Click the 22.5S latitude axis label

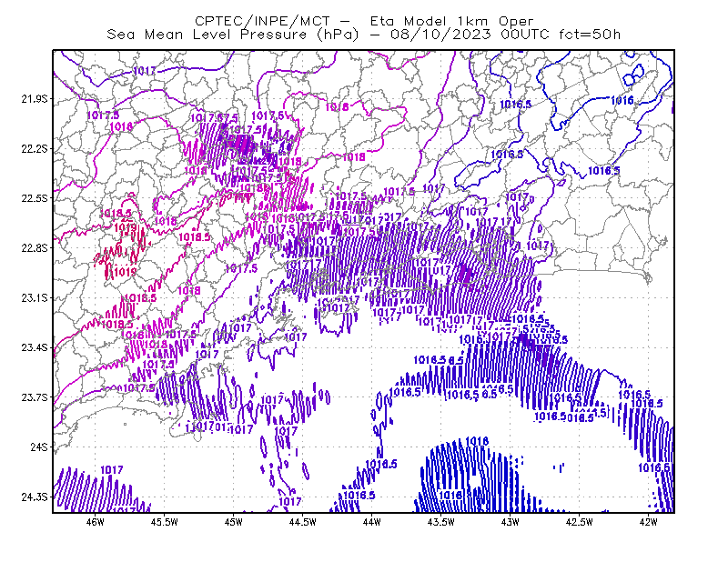(35, 198)
